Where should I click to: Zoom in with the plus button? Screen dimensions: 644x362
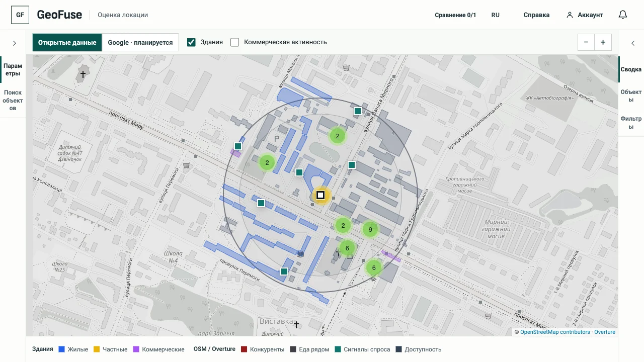[x=603, y=43]
